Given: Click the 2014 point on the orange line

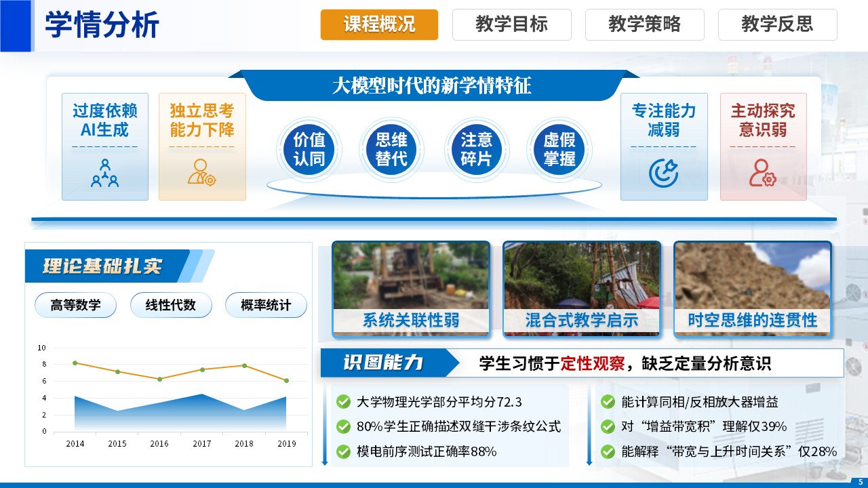Looking at the screenshot, I should [x=75, y=363].
